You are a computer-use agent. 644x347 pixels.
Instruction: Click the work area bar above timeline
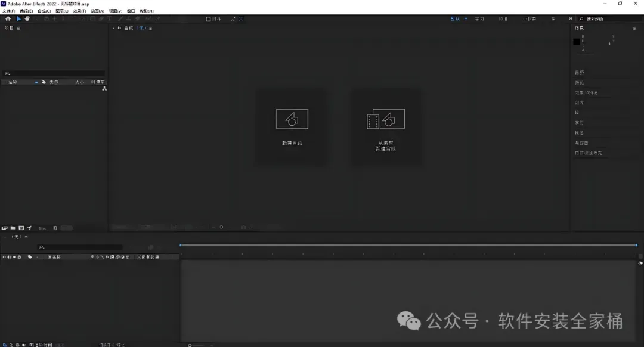click(x=408, y=245)
